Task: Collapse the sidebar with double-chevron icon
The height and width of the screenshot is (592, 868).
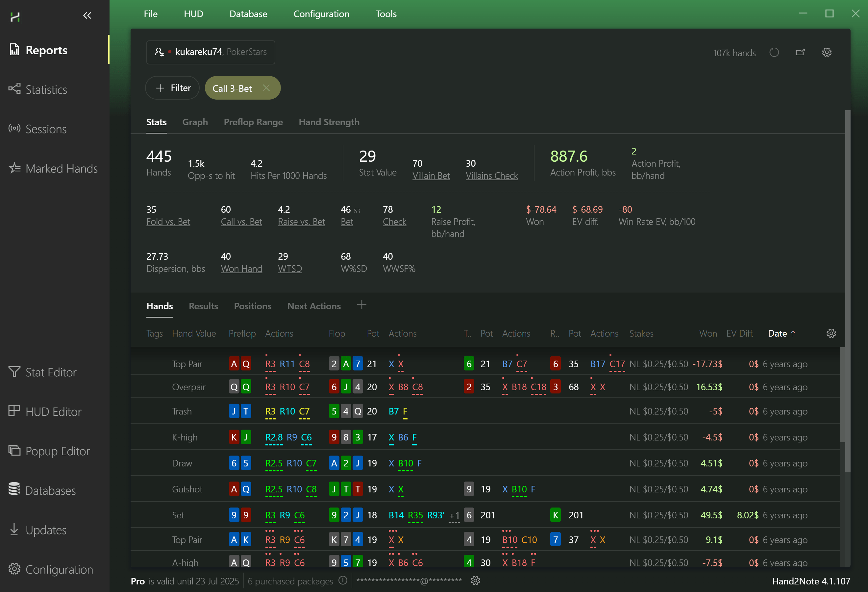Action: click(x=87, y=16)
